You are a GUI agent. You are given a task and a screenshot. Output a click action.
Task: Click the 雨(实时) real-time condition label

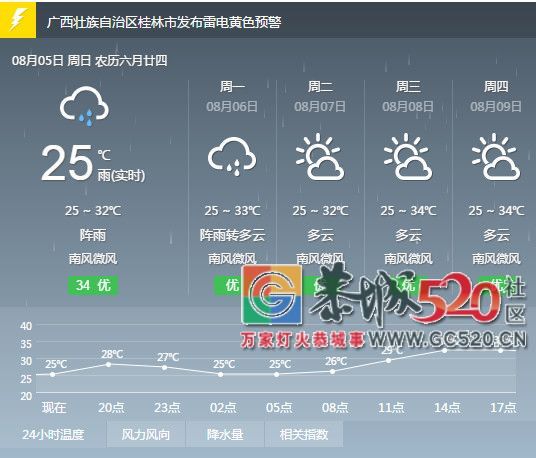point(121,176)
